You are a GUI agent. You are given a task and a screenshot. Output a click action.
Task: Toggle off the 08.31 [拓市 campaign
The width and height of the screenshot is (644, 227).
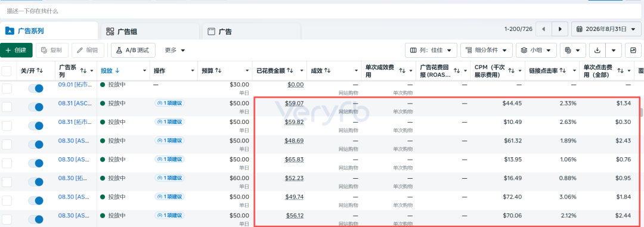pyautogui.click(x=36, y=126)
